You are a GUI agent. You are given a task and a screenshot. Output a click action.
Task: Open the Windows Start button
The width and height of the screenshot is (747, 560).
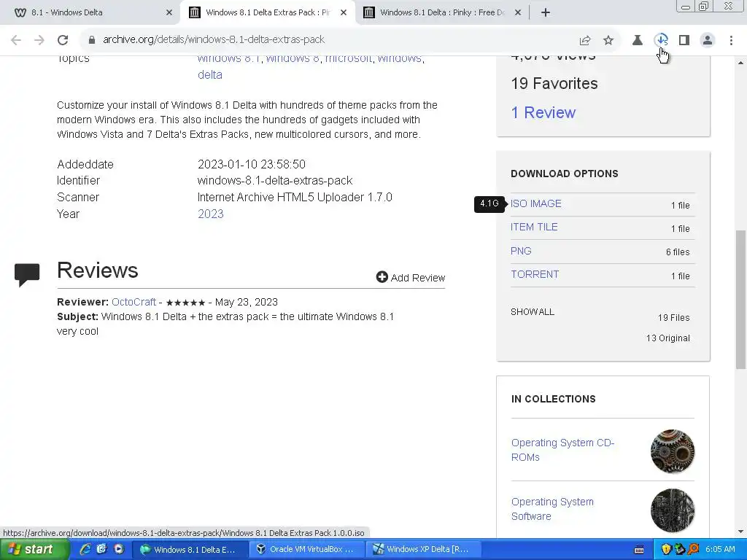pos(34,549)
